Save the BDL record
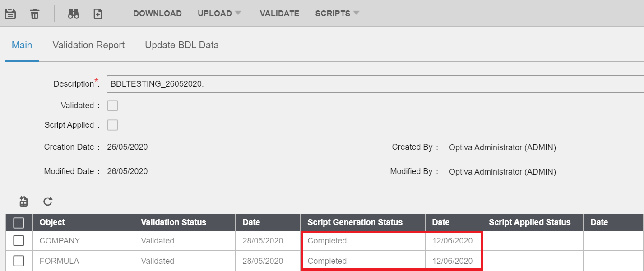Screen dimensions: 644x271 point(10,13)
